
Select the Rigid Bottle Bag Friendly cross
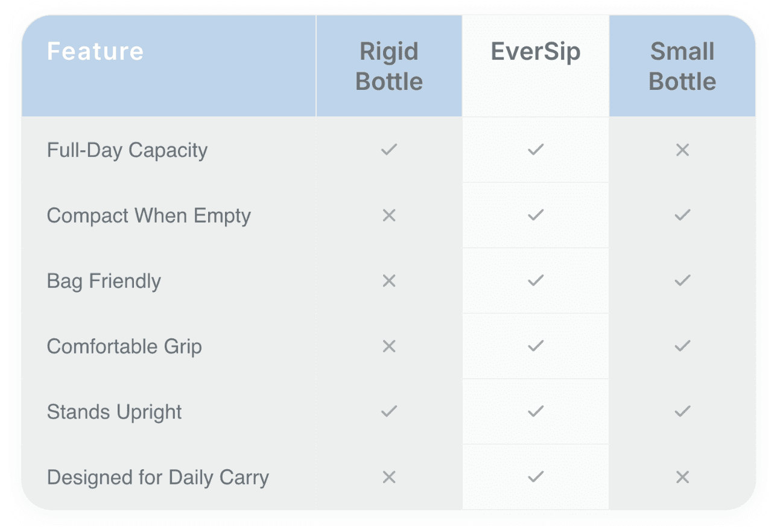pos(389,280)
